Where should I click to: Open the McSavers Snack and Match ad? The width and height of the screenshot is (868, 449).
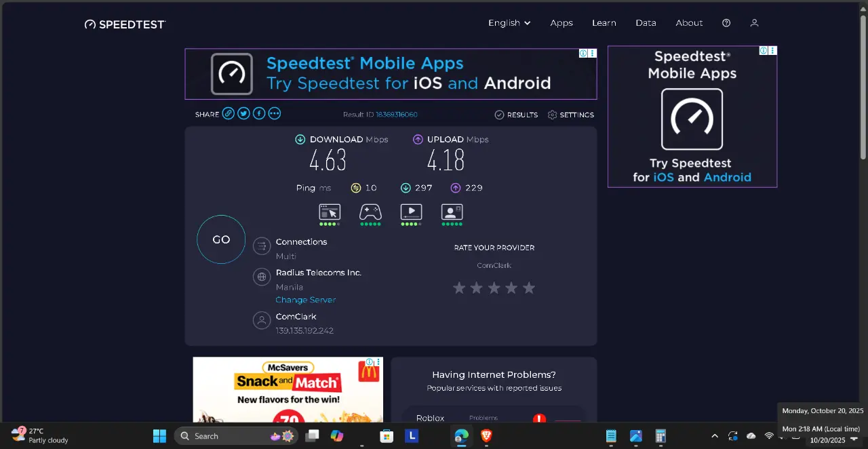tap(288, 390)
